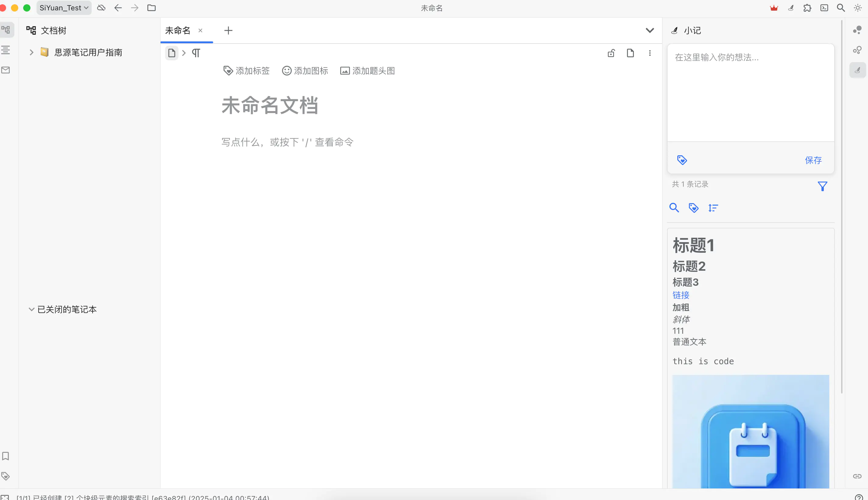This screenshot has height=500, width=868.
Task: Toggle the document lock editing icon
Action: pyautogui.click(x=611, y=53)
